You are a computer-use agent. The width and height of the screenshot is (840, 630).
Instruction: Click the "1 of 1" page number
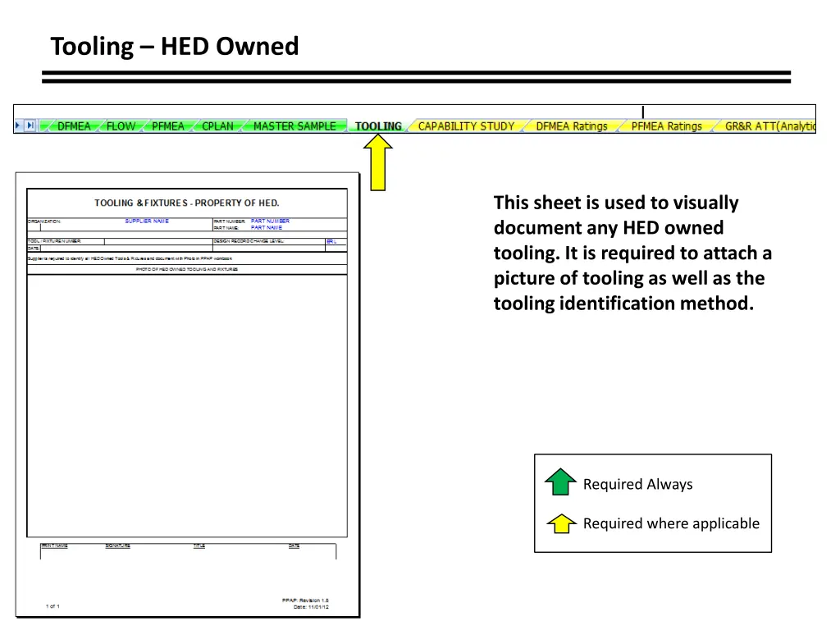(x=52, y=606)
